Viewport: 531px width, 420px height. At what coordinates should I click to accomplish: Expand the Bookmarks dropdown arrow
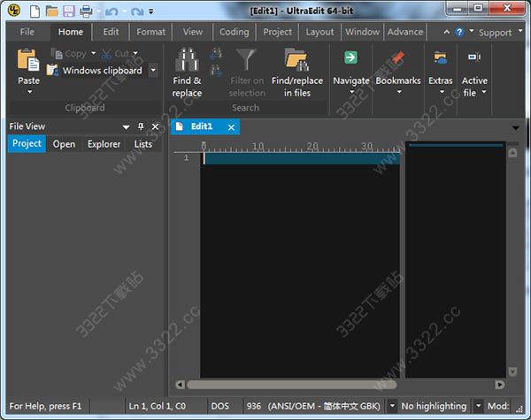click(x=399, y=92)
